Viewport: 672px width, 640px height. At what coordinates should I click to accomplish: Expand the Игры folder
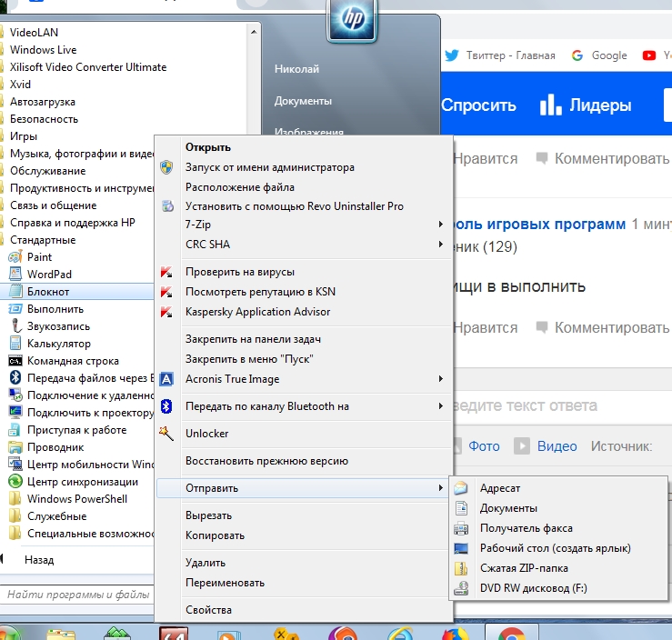click(24, 136)
